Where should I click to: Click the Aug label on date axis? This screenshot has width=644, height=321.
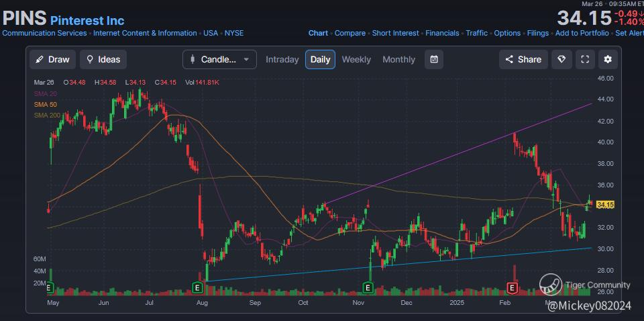pyautogui.click(x=202, y=303)
